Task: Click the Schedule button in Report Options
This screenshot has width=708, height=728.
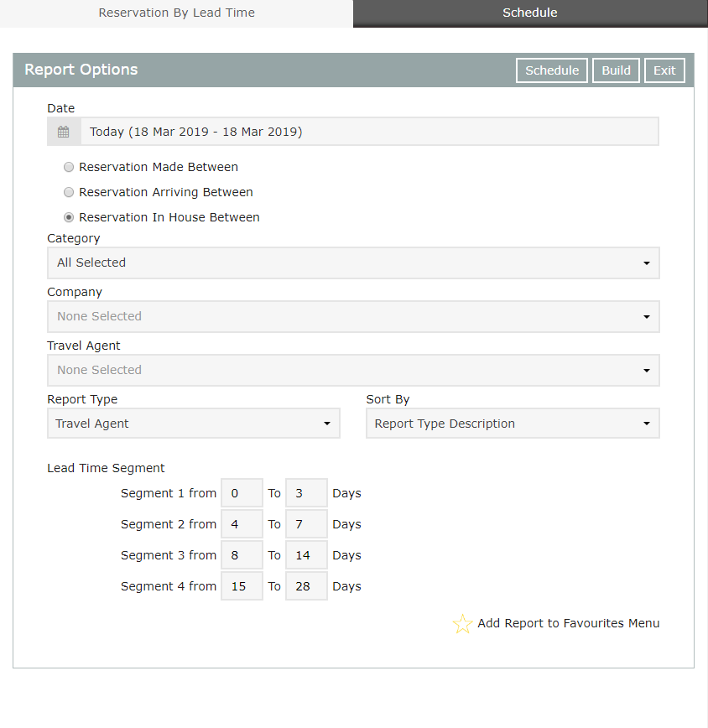Action: 552,70
